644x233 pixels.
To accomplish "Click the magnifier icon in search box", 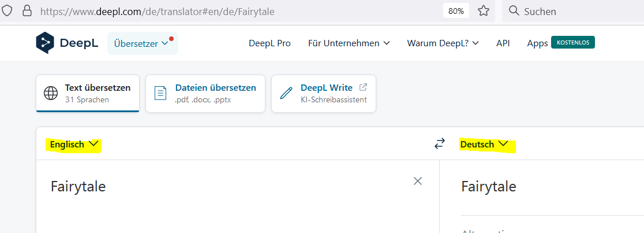I will (x=514, y=11).
